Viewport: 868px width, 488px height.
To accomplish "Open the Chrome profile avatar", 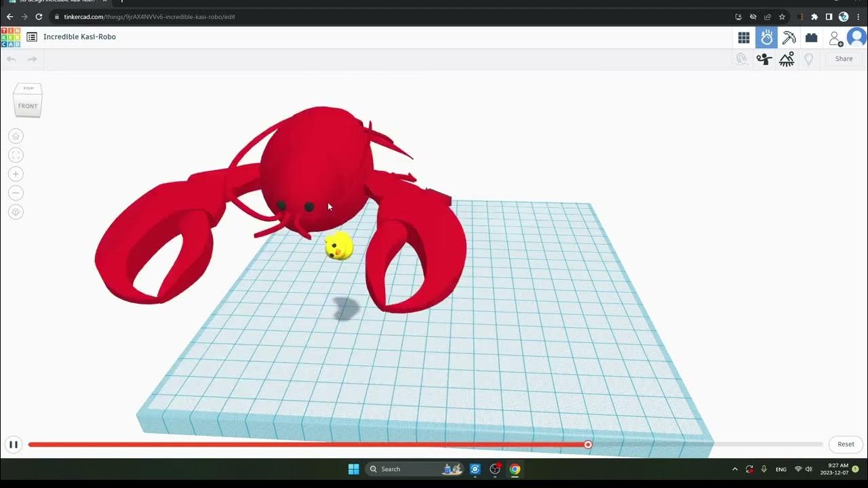I will pyautogui.click(x=844, y=17).
